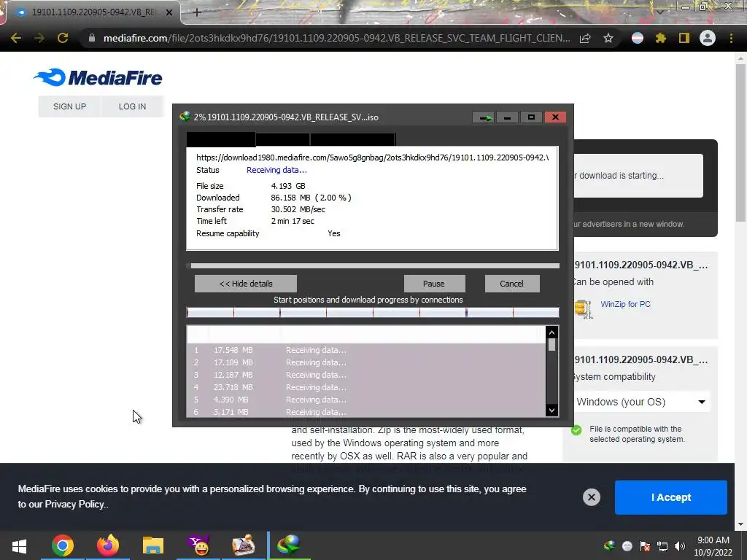Click the green compatibility checkmark icon
The image size is (747, 560).
tap(576, 430)
